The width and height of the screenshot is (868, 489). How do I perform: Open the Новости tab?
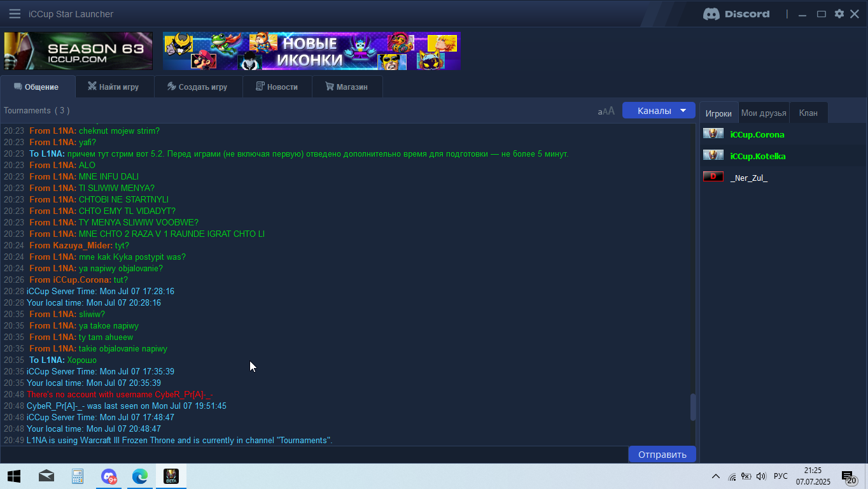(277, 87)
